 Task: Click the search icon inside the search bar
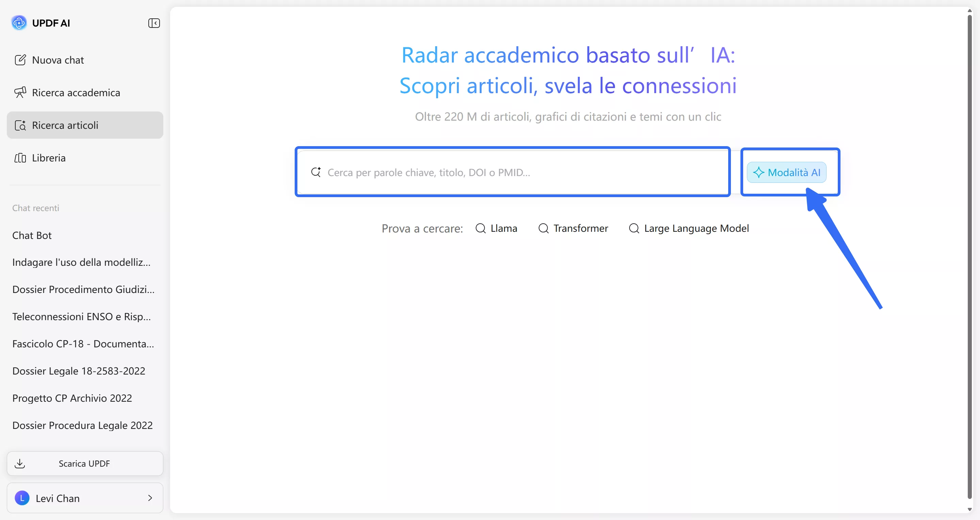(x=316, y=172)
